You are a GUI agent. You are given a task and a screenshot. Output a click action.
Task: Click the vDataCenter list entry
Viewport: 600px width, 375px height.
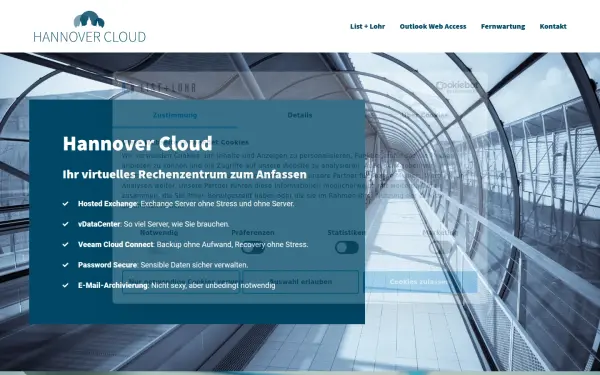pos(153,224)
